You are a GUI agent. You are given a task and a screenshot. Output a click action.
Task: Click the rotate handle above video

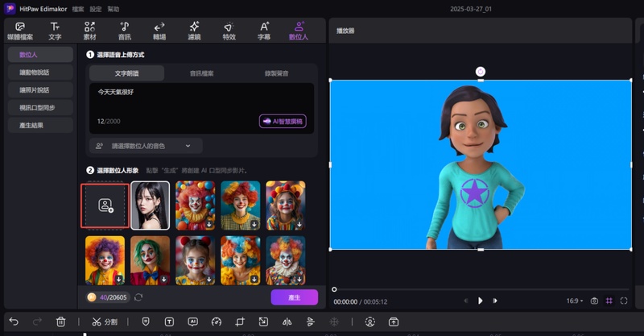pyautogui.click(x=481, y=72)
